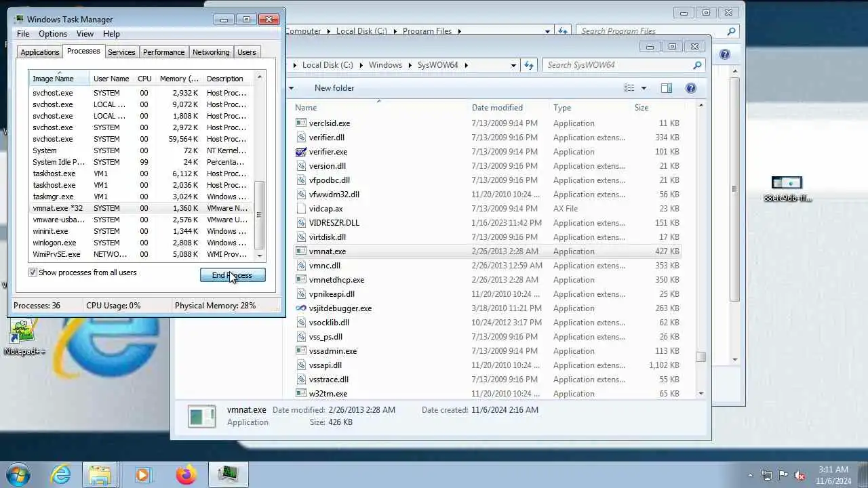Click New folder in Explorer toolbar
This screenshot has width=868, height=488.
334,88
